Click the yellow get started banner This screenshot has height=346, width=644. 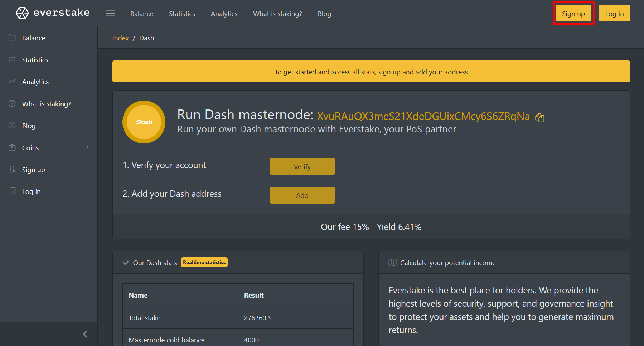pyautogui.click(x=371, y=72)
